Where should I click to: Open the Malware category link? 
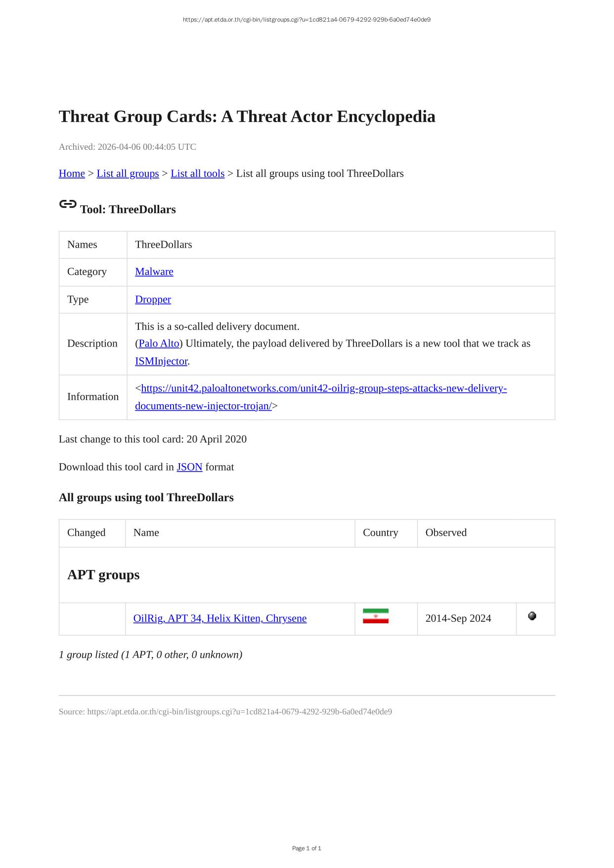[x=154, y=271]
